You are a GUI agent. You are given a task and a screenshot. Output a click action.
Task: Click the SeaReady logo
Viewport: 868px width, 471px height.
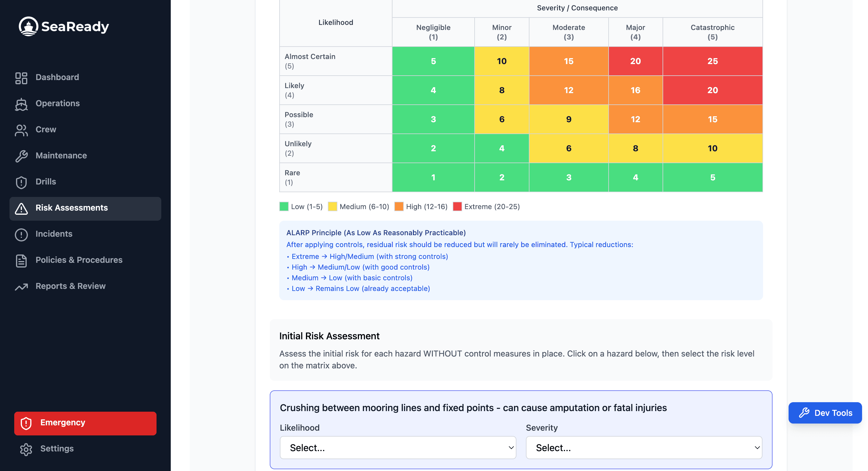pyautogui.click(x=64, y=26)
